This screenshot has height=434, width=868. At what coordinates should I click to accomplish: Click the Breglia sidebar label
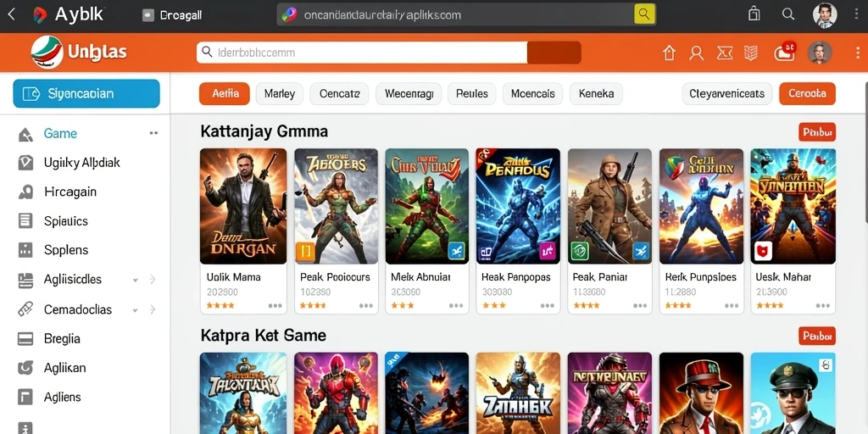[x=62, y=339]
